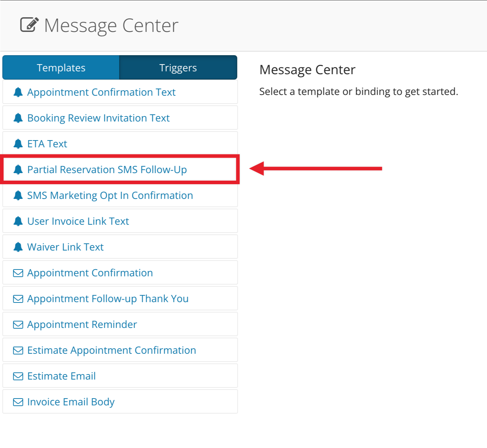
Task: Click bell icon beside Partial Reservation SMS Follow-Up
Action: (18, 170)
